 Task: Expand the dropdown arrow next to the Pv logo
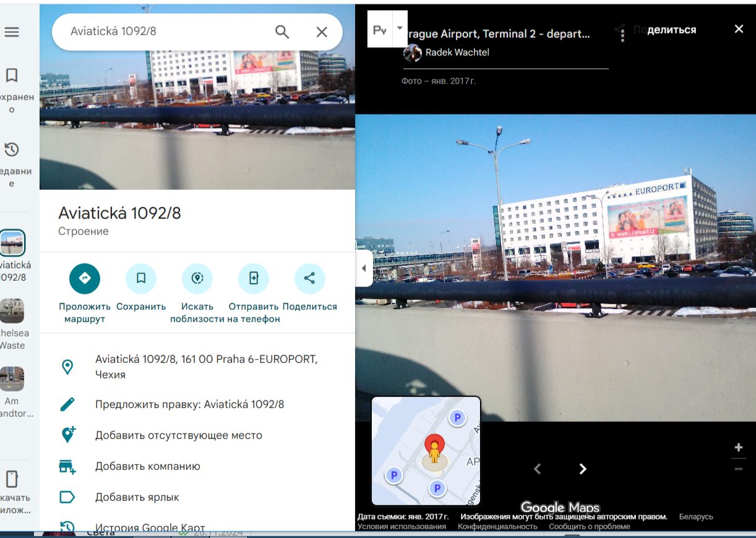coord(400,28)
